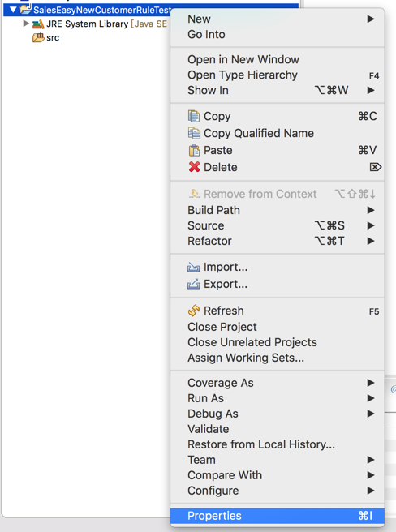Viewport: 396px width, 532px height.
Task: Click the Paste clipboard icon
Action: tap(194, 150)
